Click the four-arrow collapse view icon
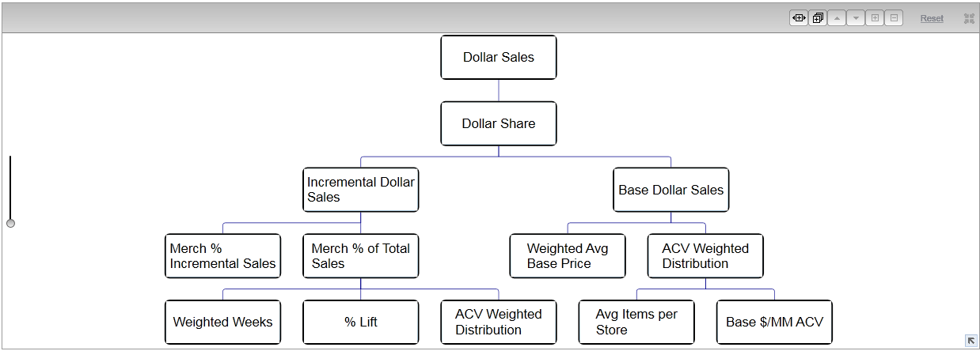 (x=969, y=18)
